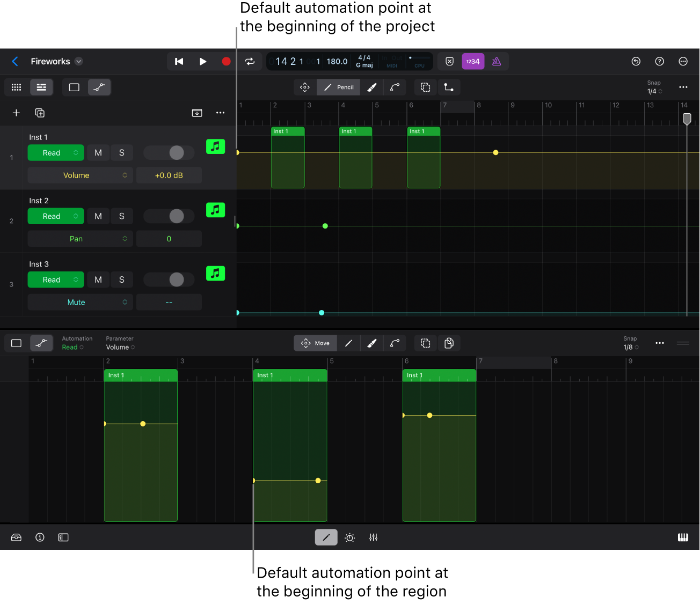Activate the multi-select tool in tracks toolbar

[426, 87]
